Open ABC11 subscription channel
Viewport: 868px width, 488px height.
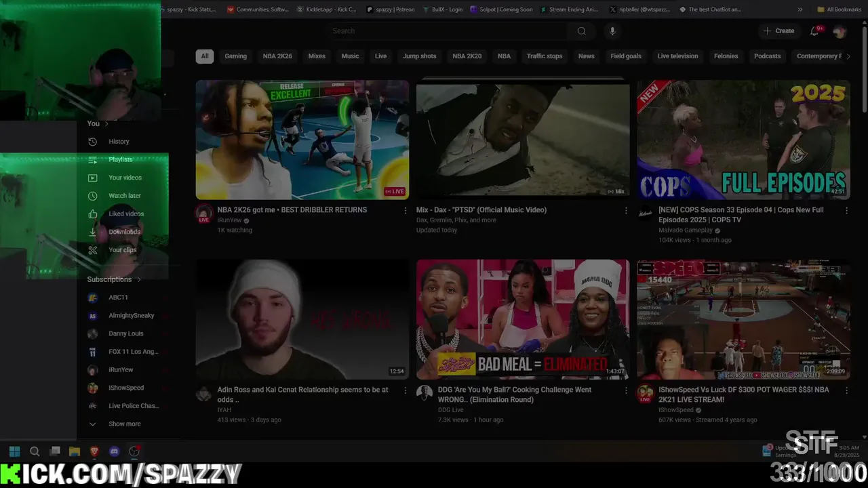pyautogui.click(x=117, y=298)
